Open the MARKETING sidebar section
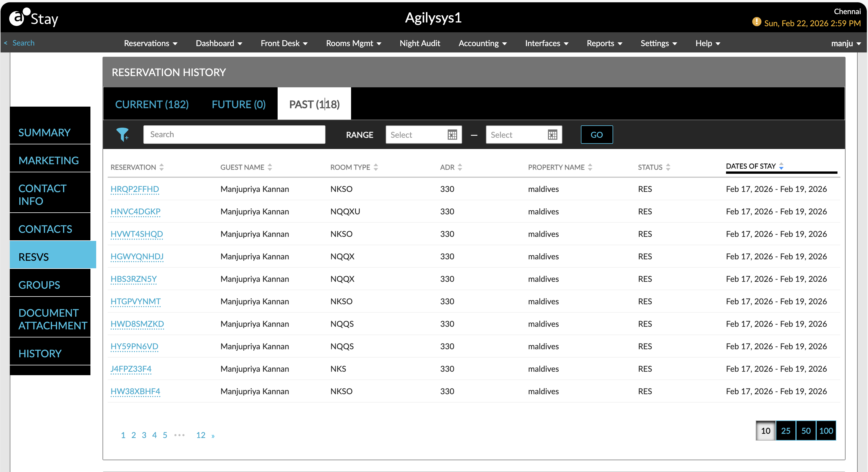Viewport: 868px width, 472px height. click(x=48, y=160)
